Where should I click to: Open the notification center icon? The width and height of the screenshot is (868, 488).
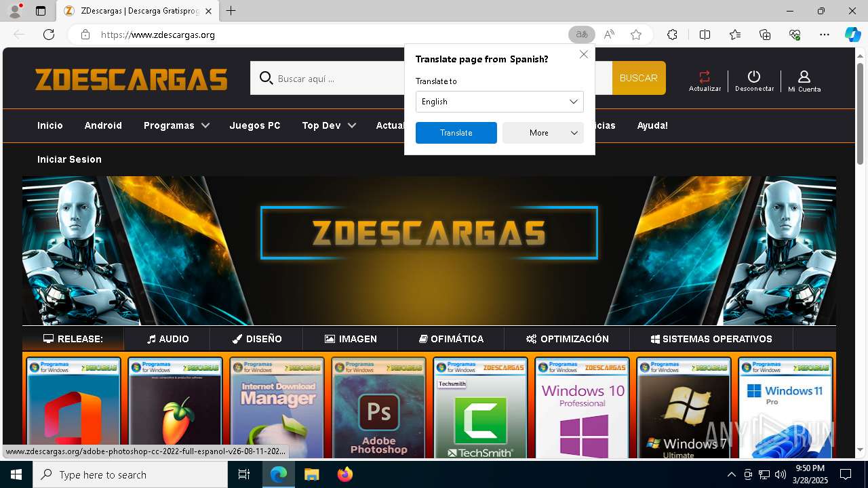[x=846, y=474]
